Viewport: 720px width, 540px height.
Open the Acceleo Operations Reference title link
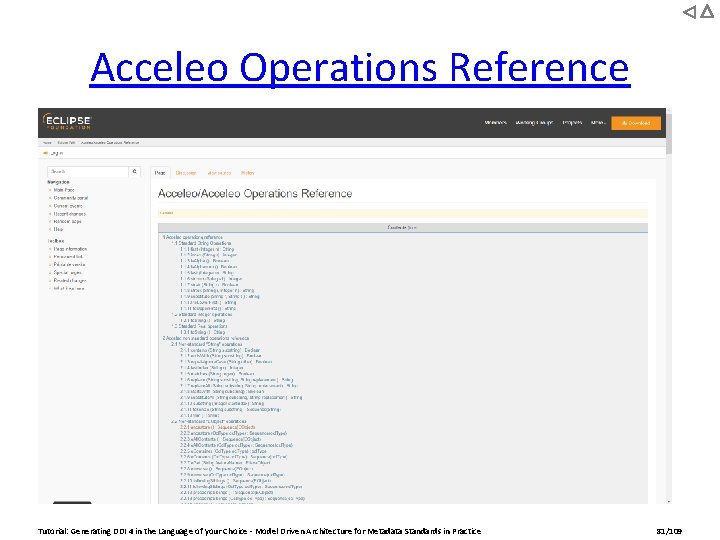(360, 68)
